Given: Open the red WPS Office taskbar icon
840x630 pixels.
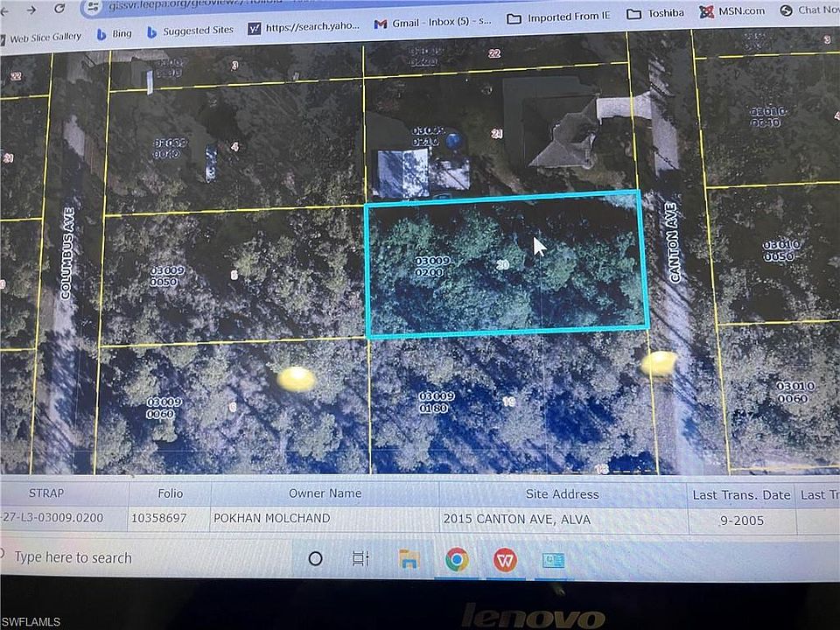Looking at the screenshot, I should click(x=505, y=559).
